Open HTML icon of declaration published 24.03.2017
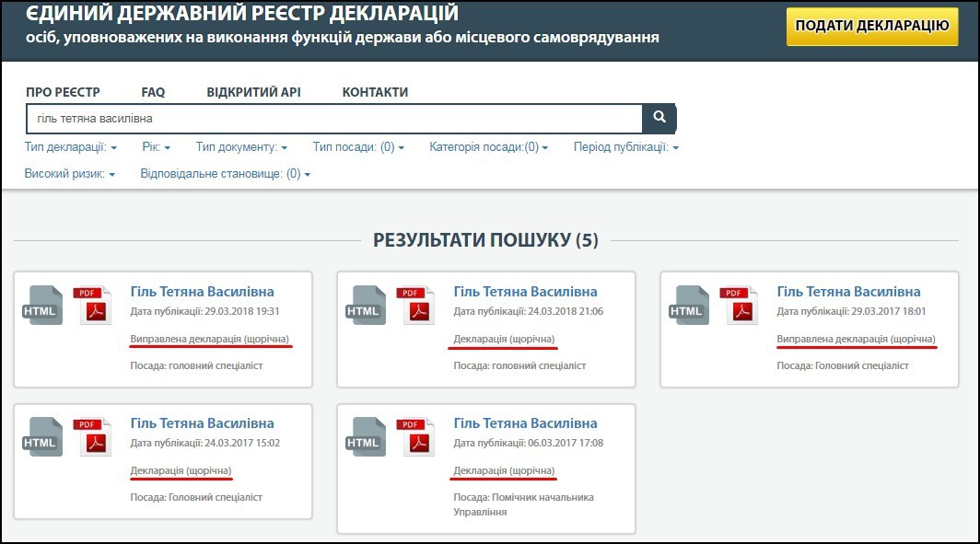The height and width of the screenshot is (544, 980). (x=41, y=437)
